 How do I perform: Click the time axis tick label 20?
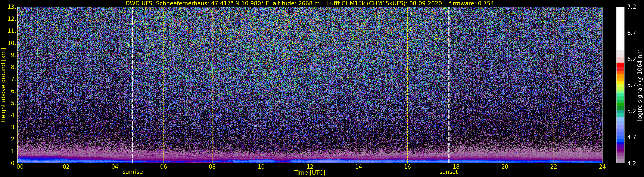505,167
